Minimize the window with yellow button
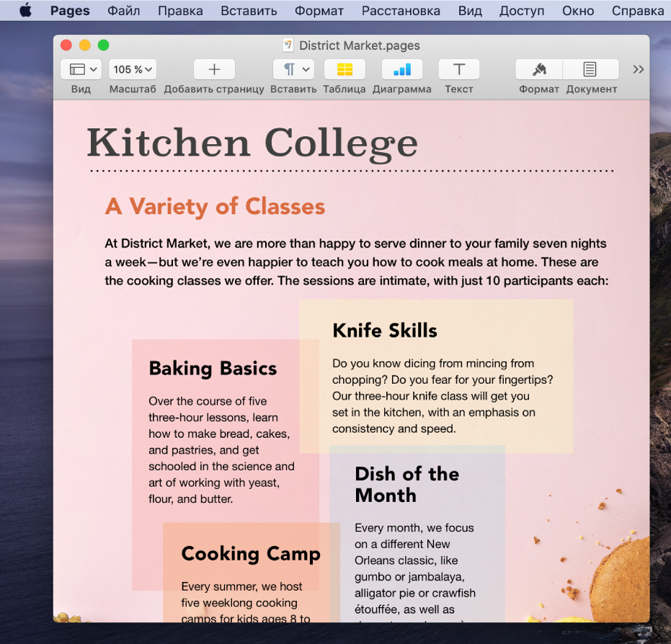This screenshot has height=644, width=671. pos(85,45)
